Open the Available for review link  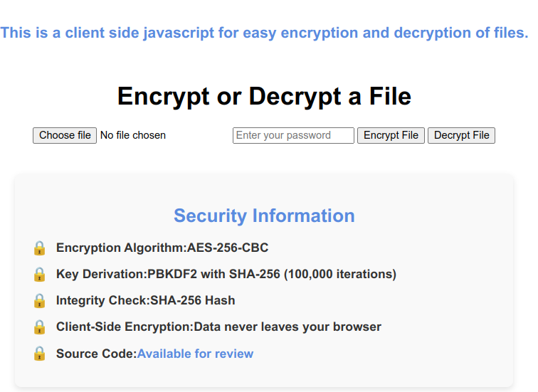[x=195, y=354]
